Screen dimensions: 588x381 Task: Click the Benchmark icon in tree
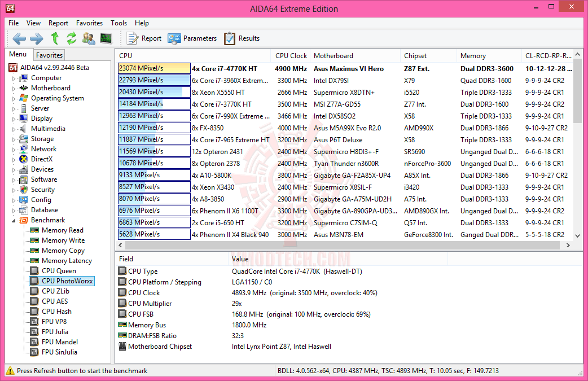[24, 220]
